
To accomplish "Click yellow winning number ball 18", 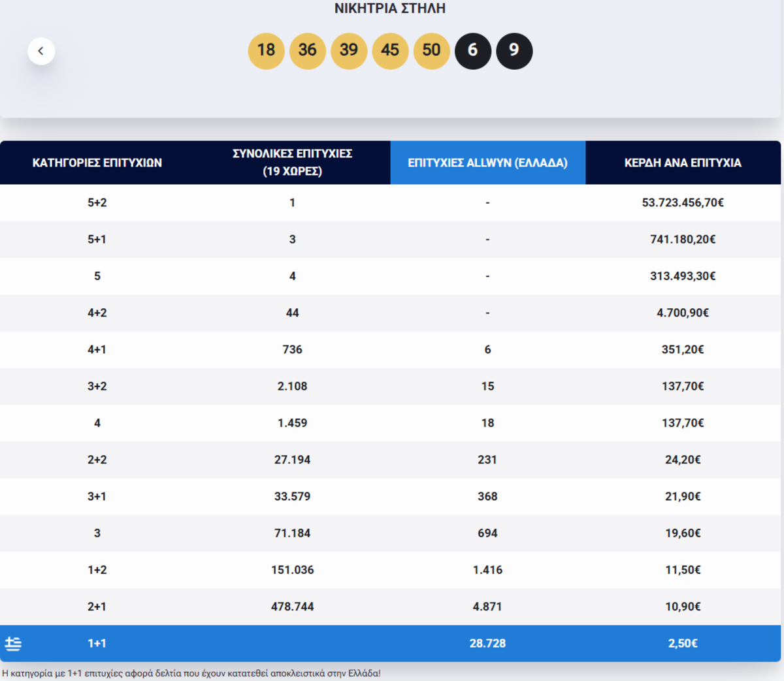I will [266, 51].
